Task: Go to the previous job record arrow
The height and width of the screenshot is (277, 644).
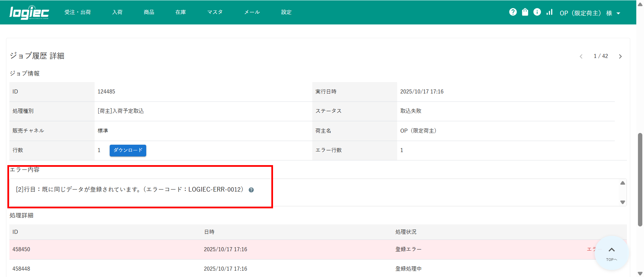Action: tap(581, 56)
